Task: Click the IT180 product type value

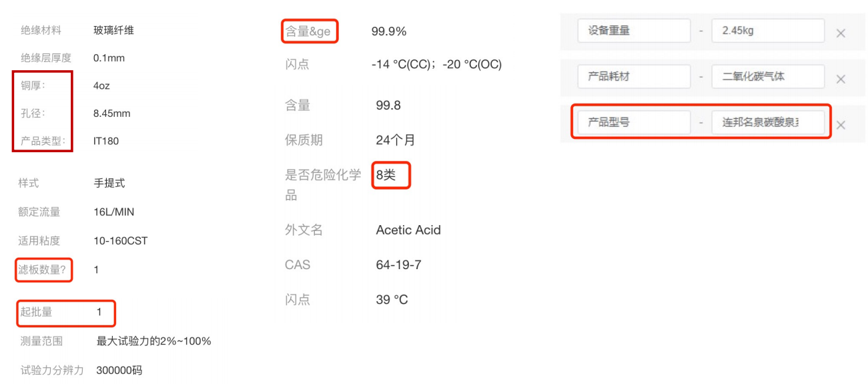Action: (x=106, y=141)
